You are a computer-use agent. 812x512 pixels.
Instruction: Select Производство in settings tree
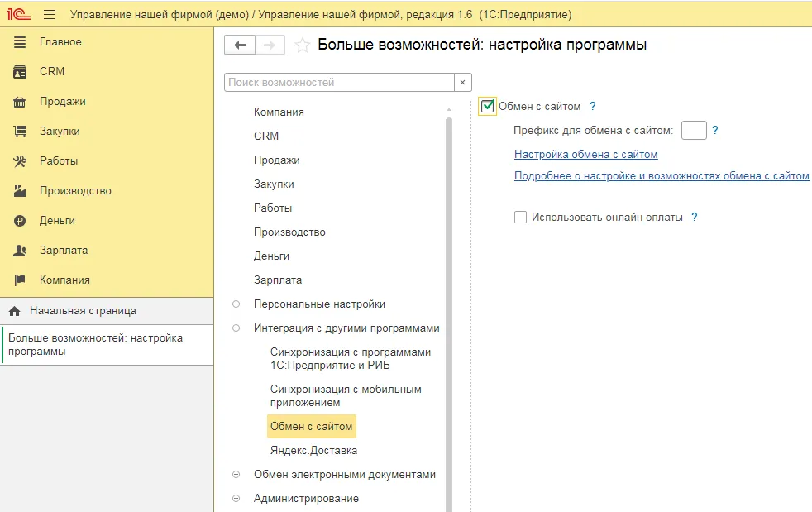tap(289, 232)
